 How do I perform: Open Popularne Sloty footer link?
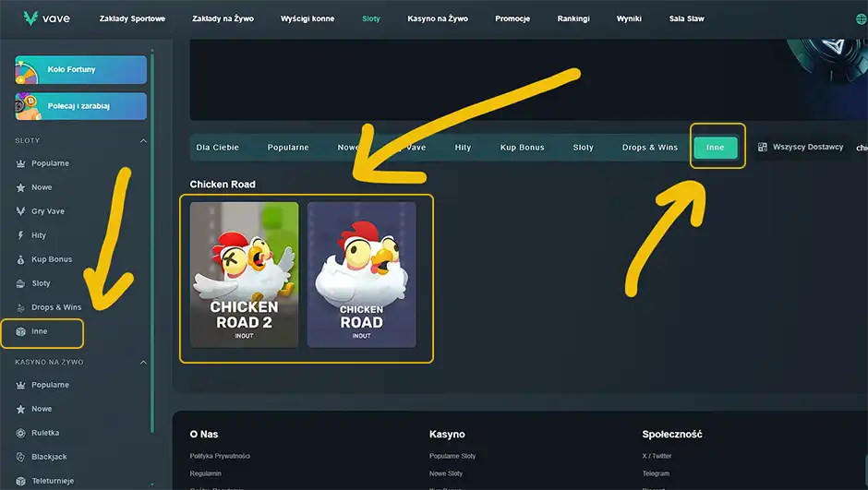(452, 456)
